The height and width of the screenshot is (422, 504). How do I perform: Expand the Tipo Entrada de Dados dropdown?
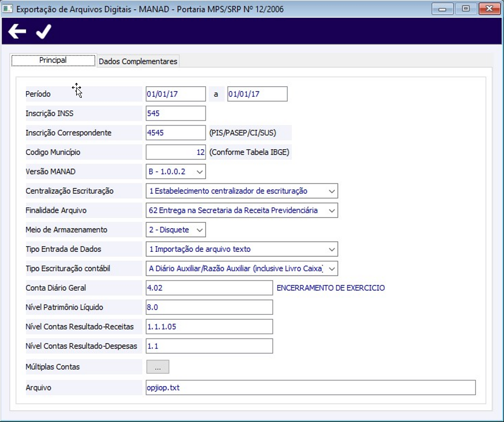(242, 249)
